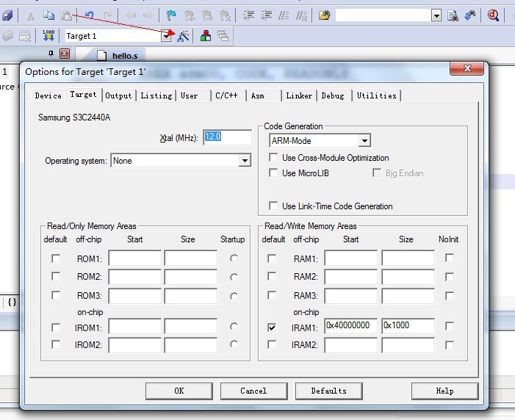Click the find text input box in toolbar

[x=383, y=15]
